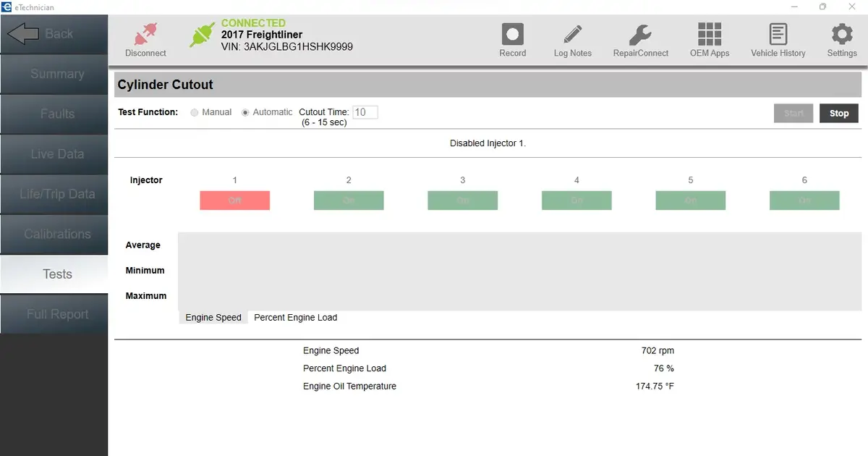Viewport: 868px width, 456px height.
Task: Switch to the Engine Speed tab
Action: click(213, 318)
